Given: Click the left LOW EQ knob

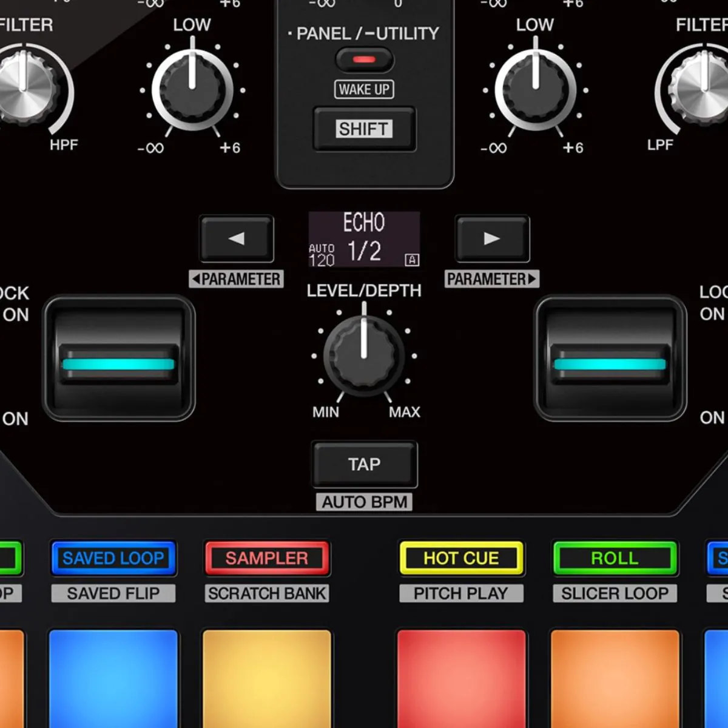Looking at the screenshot, I should coord(192,90).
